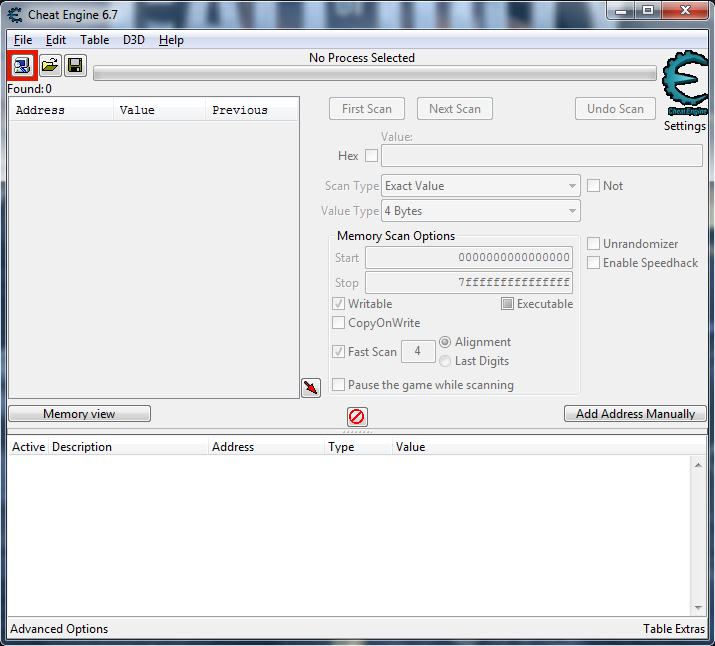
Task: Click the Cheat Engine logo
Action: [684, 83]
